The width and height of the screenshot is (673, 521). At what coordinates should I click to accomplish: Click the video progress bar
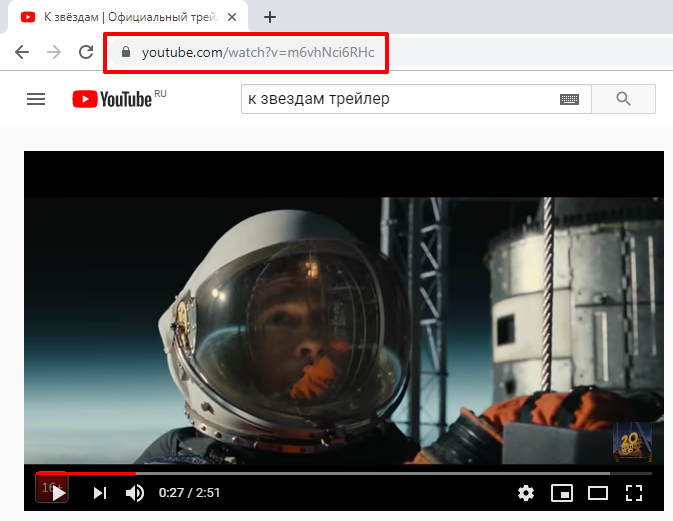[344, 473]
